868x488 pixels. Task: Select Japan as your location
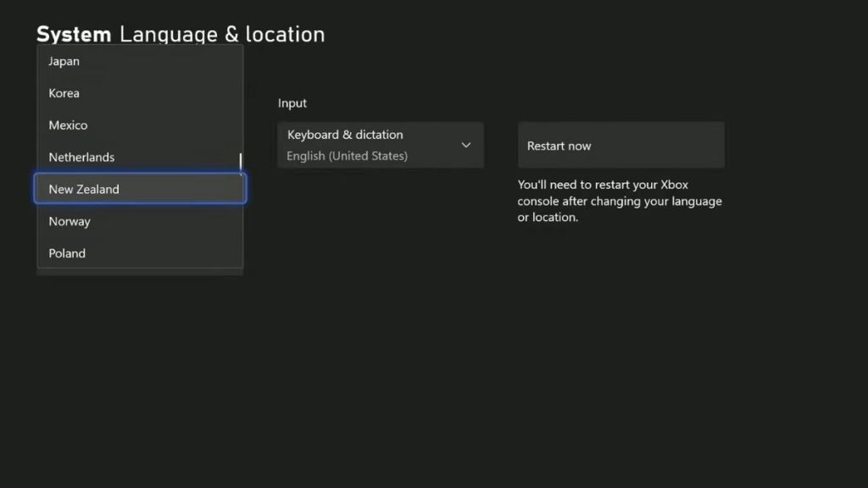coord(64,61)
